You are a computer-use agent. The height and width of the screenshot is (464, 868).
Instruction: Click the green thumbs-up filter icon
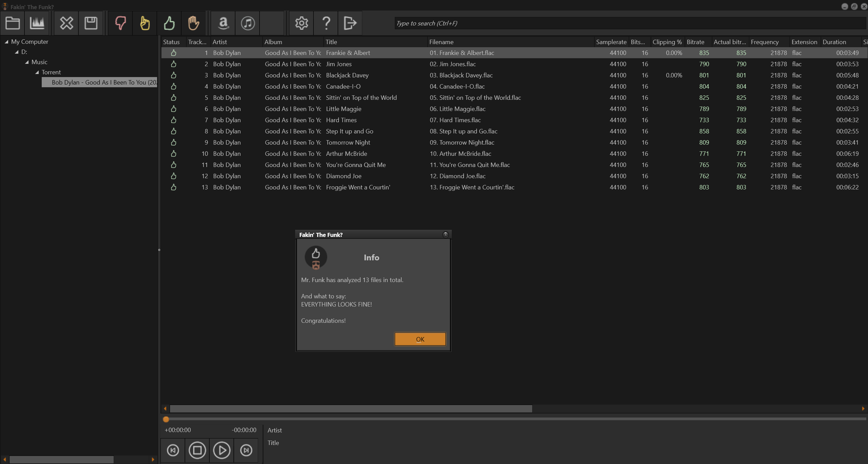point(169,23)
